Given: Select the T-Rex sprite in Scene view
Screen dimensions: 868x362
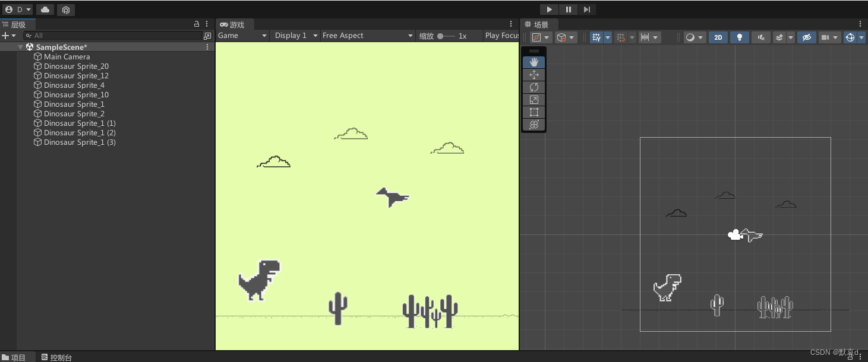Looking at the screenshot, I should pos(667,287).
